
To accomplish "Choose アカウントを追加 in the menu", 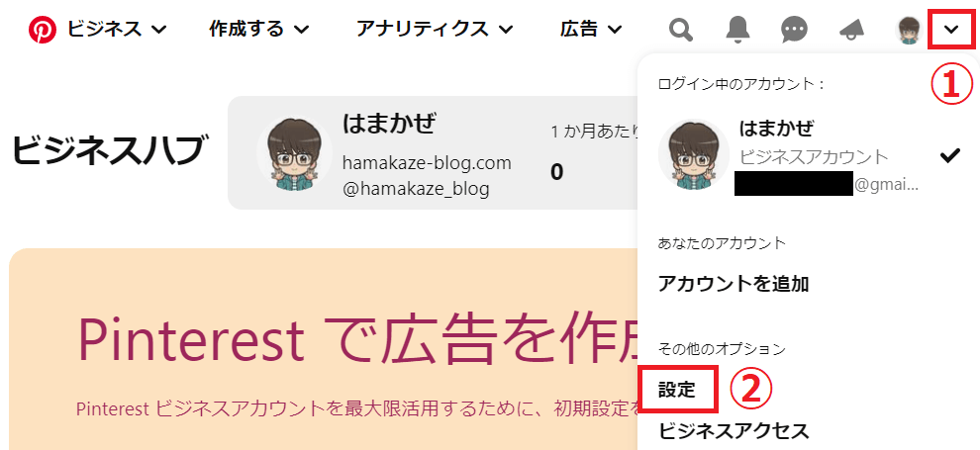I will pos(734,284).
